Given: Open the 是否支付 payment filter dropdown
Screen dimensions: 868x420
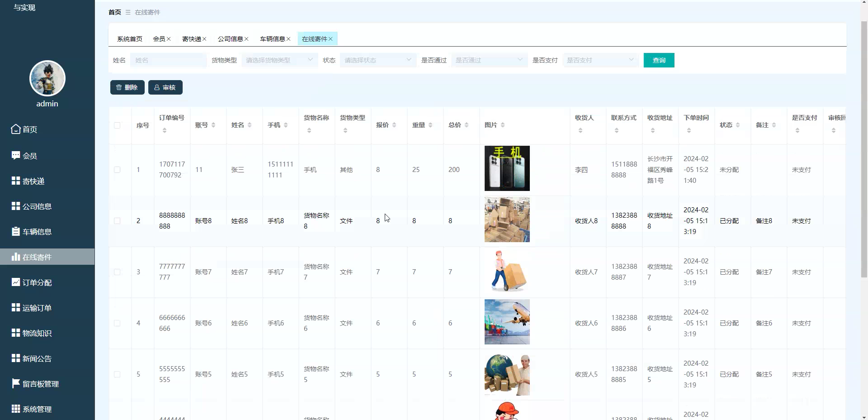Looking at the screenshot, I should [x=601, y=60].
